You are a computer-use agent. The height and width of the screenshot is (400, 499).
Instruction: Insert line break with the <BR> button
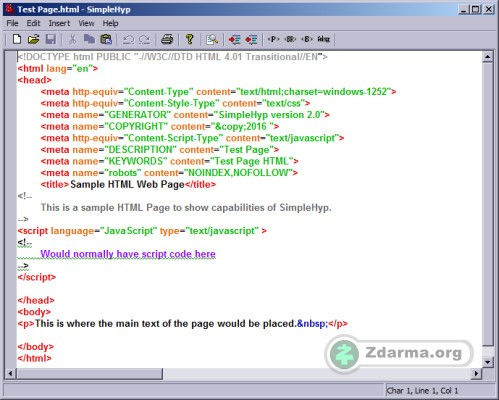coord(290,39)
